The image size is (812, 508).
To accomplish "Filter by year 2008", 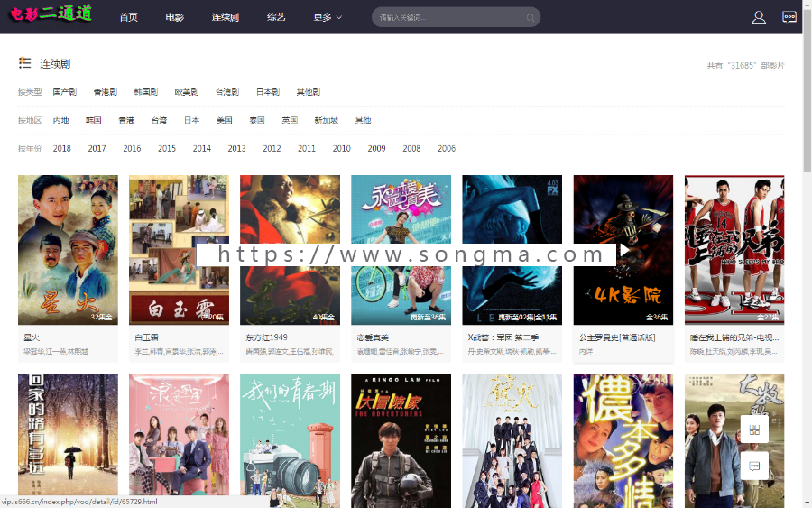I will coord(411,148).
